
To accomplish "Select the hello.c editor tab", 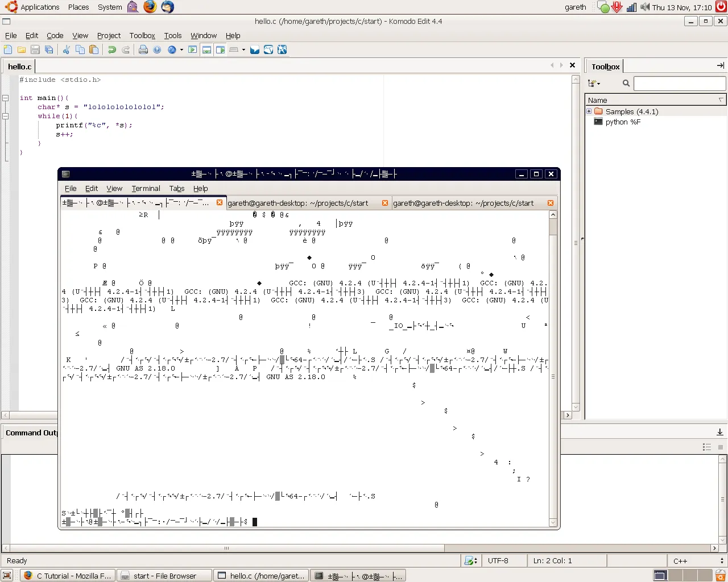I will pos(20,66).
